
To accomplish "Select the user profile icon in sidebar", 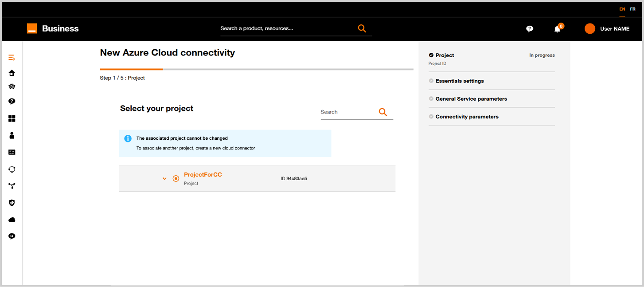I will click(12, 135).
